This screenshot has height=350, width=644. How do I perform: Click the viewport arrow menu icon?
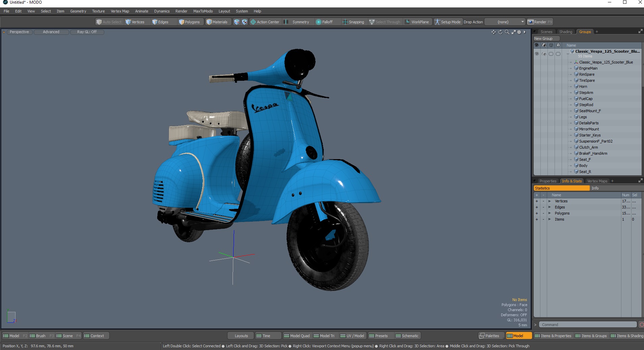[x=525, y=32]
